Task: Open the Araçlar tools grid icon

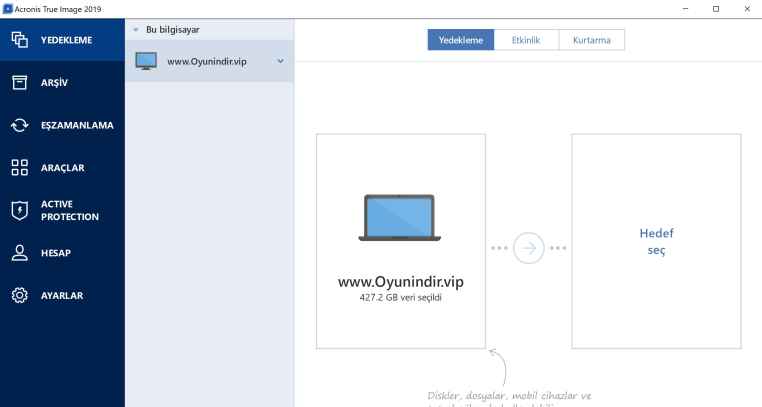Action: click(x=19, y=167)
